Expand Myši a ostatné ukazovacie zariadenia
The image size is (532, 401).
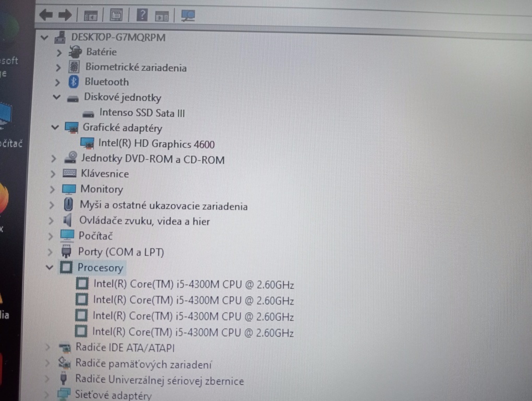pos(51,205)
